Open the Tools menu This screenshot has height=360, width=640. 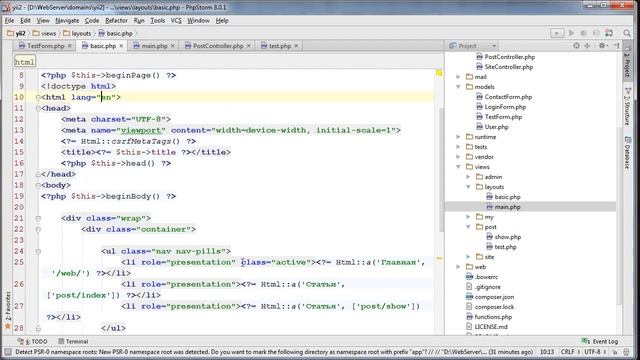click(158, 20)
